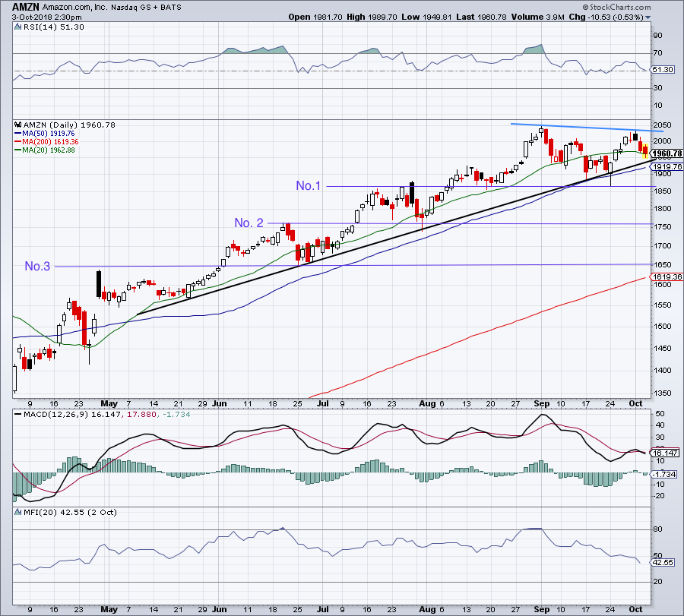Click the Jul label on the price chart's date axis
The height and width of the screenshot is (616, 684).
click(x=322, y=403)
